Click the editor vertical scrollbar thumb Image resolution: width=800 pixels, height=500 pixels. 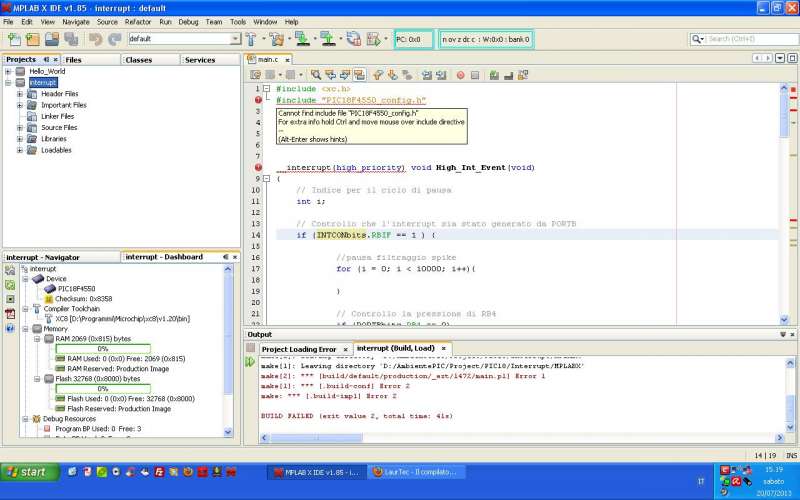[784, 115]
